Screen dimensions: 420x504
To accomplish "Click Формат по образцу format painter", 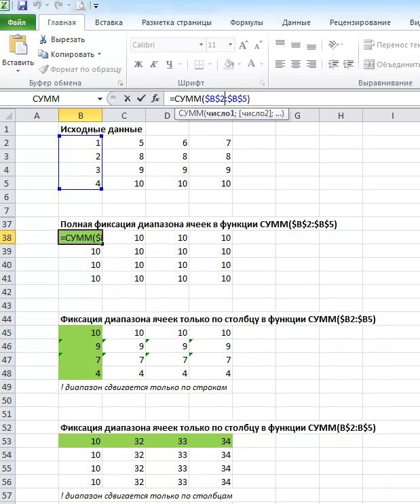I will pyautogui.click(x=80, y=69).
